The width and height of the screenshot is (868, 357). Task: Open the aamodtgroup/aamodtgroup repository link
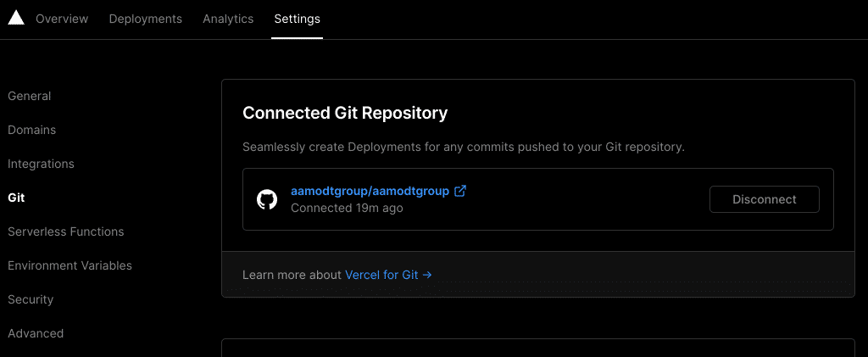tap(370, 191)
